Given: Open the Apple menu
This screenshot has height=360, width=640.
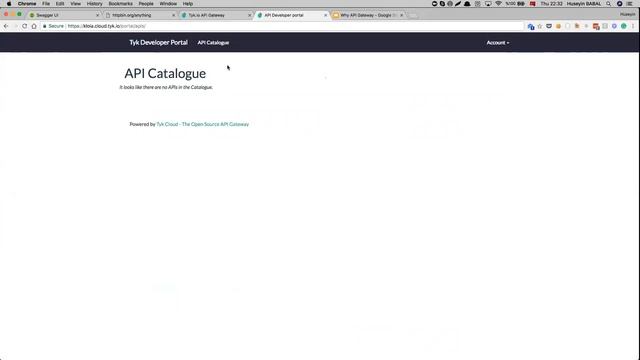Looking at the screenshot, I should pos(9,4).
